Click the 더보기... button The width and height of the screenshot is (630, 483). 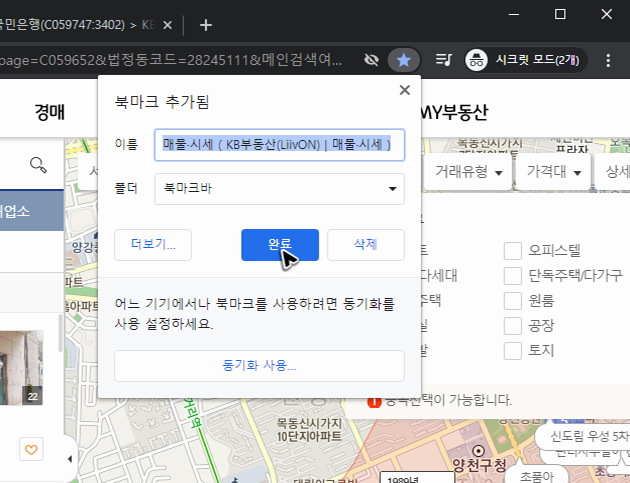point(153,245)
